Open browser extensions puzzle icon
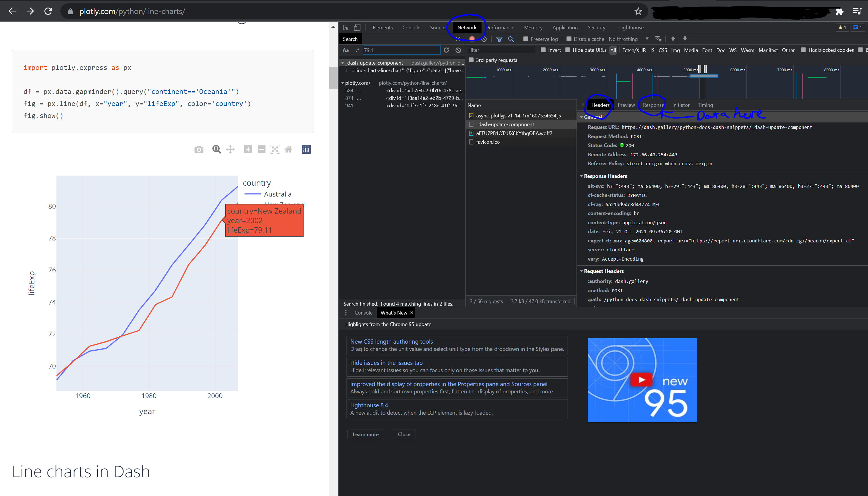This screenshot has width=868, height=496. point(839,11)
